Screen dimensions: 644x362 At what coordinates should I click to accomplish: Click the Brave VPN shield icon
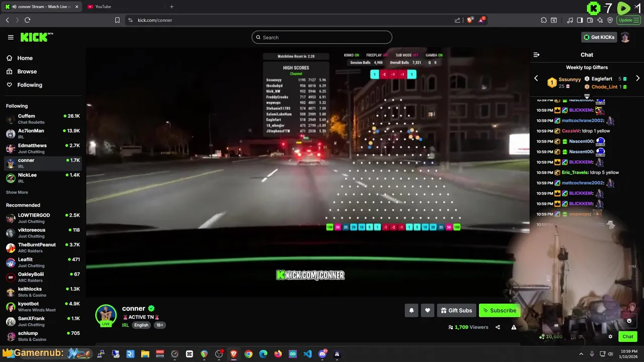tap(610, 20)
